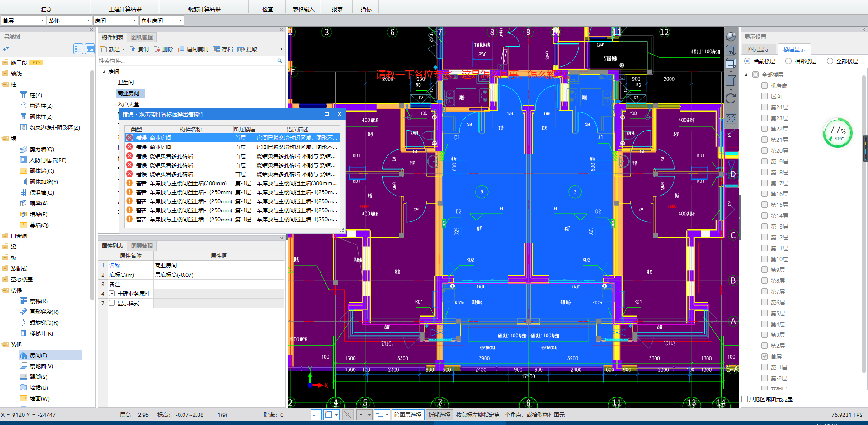Click the 复制 (Copy) toolbar icon
The image size is (868, 425).
(x=132, y=49)
